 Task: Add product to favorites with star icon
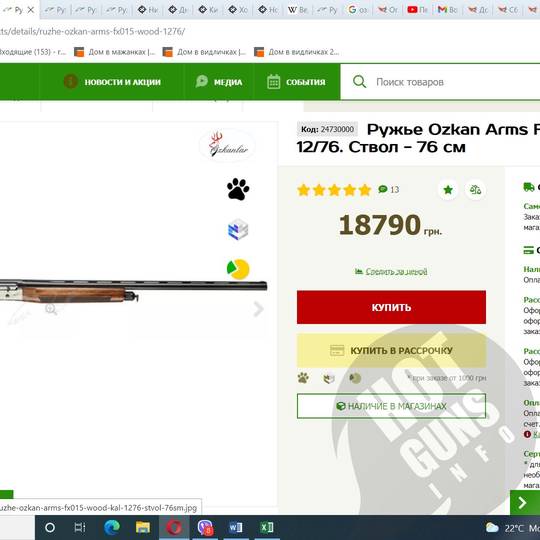click(448, 190)
